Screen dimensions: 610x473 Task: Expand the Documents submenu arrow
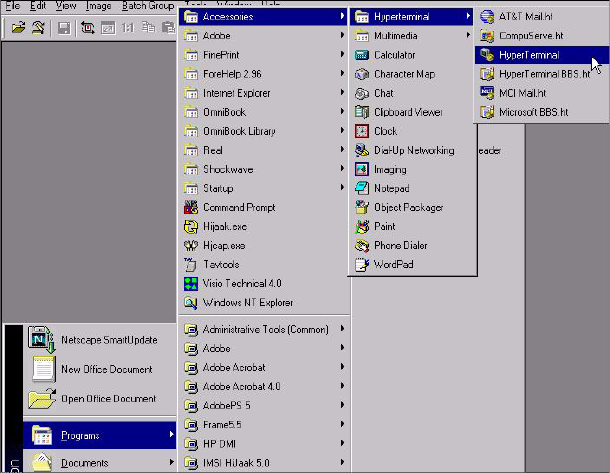pyautogui.click(x=171, y=462)
